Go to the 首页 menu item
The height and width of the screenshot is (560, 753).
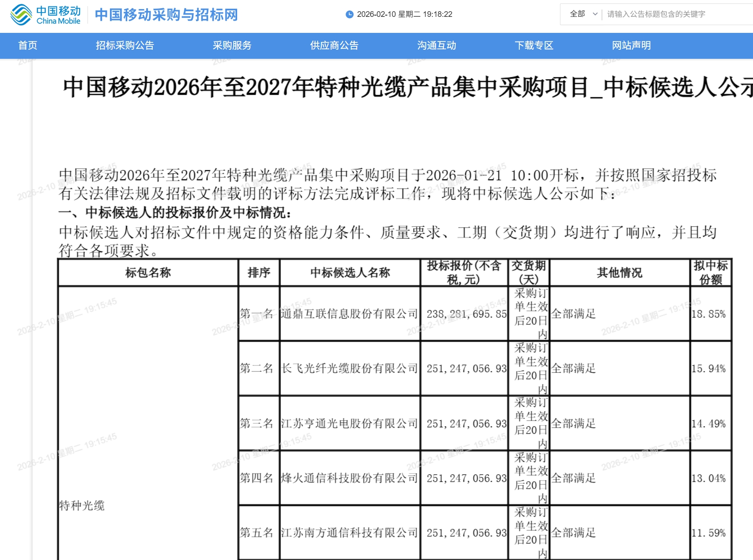point(28,45)
